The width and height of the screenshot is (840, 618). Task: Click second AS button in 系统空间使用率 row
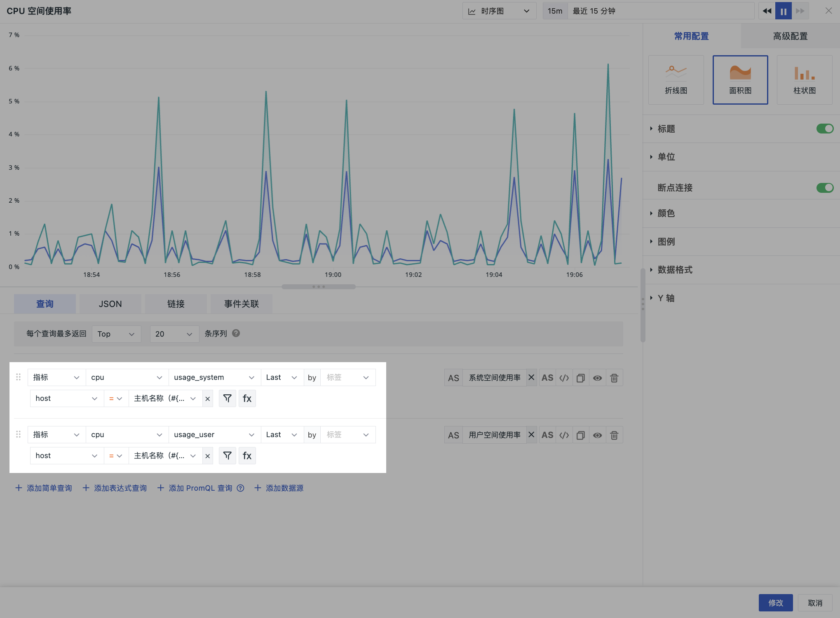coord(547,378)
